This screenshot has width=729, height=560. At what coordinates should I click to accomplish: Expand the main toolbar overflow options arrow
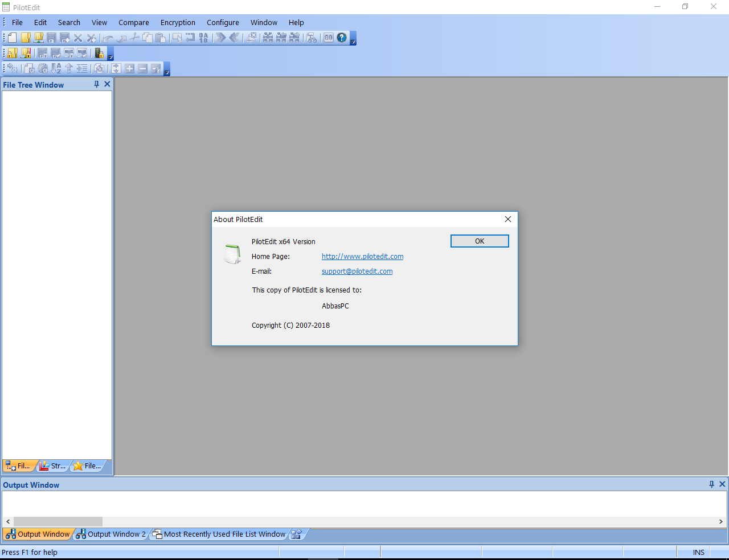[353, 38]
